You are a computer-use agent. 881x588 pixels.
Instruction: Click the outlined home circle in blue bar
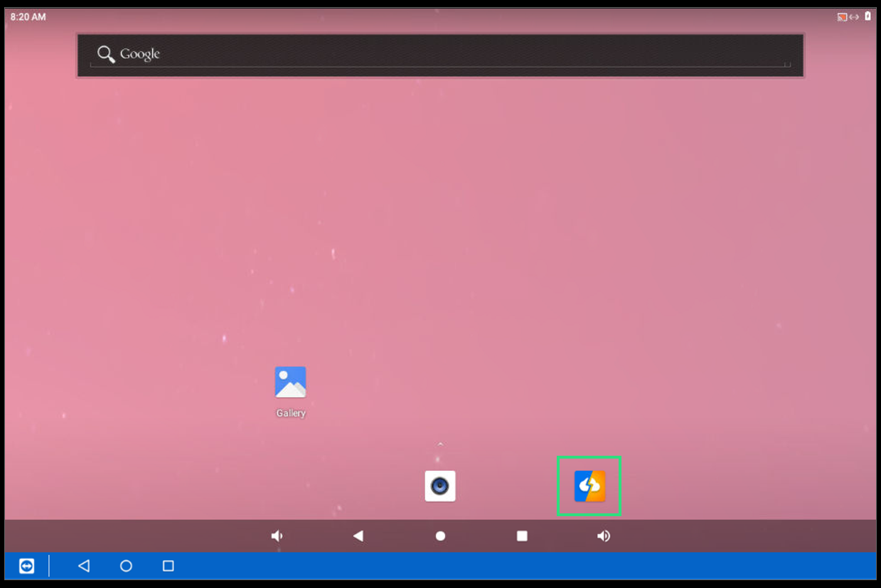[x=126, y=566]
